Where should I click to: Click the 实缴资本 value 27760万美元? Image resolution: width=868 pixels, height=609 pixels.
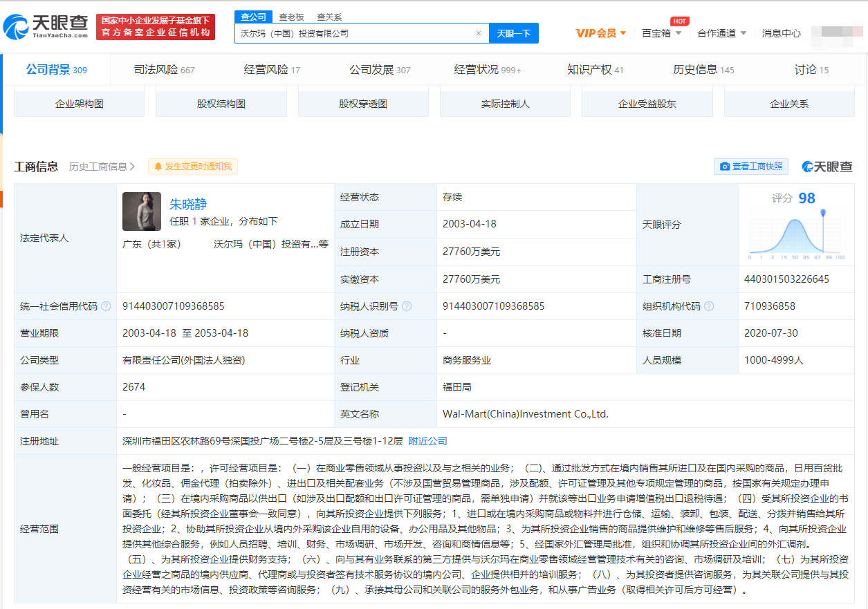472,279
